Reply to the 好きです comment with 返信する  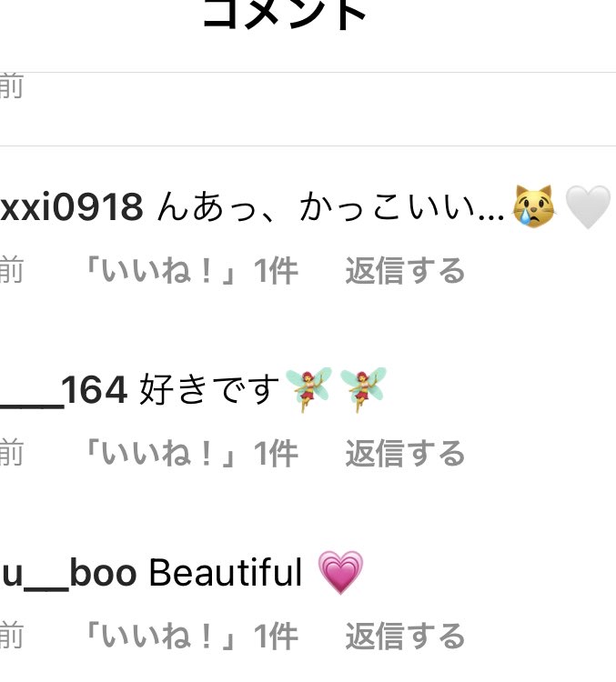(x=405, y=453)
